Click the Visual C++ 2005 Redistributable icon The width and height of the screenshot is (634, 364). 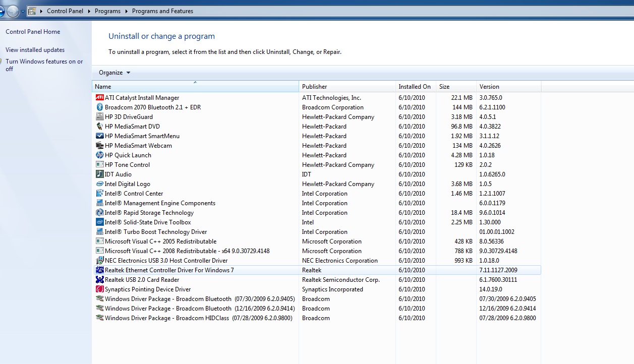click(99, 241)
